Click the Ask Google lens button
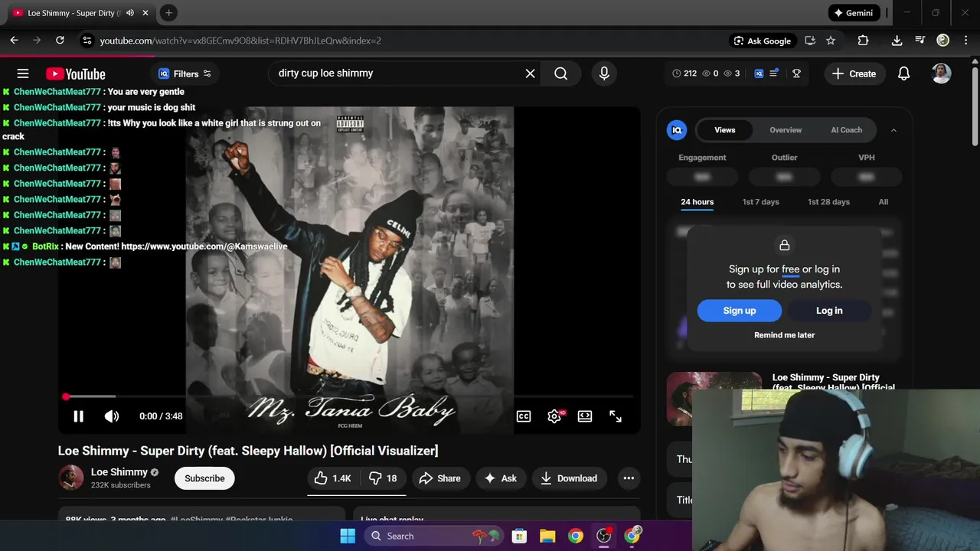This screenshot has width=980, height=551. [762, 41]
